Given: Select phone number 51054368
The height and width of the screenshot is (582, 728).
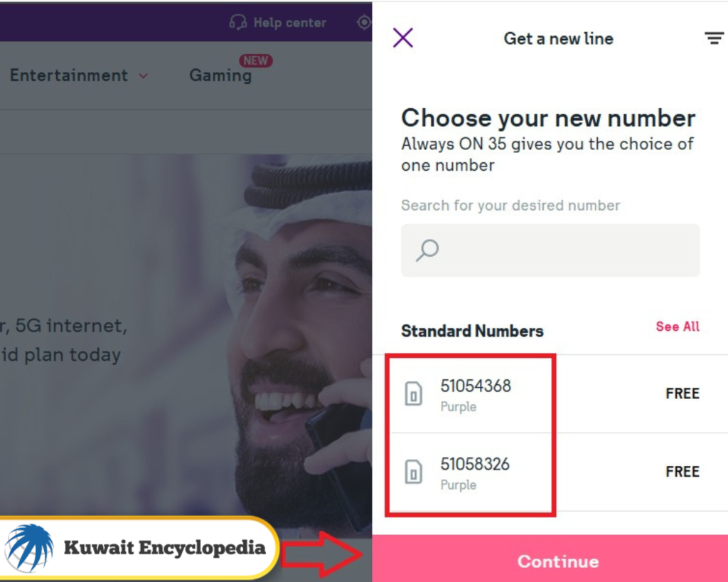Looking at the screenshot, I should click(477, 386).
